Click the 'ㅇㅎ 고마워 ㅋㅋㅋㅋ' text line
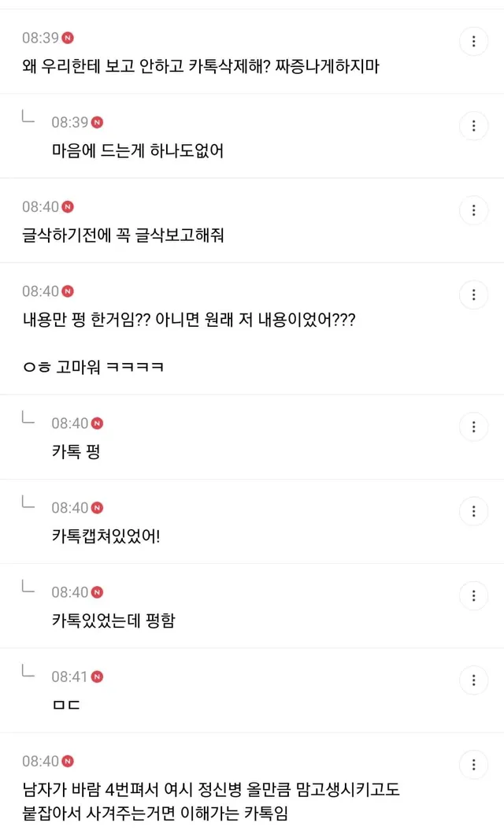The width and height of the screenshot is (504, 834). [x=93, y=367]
